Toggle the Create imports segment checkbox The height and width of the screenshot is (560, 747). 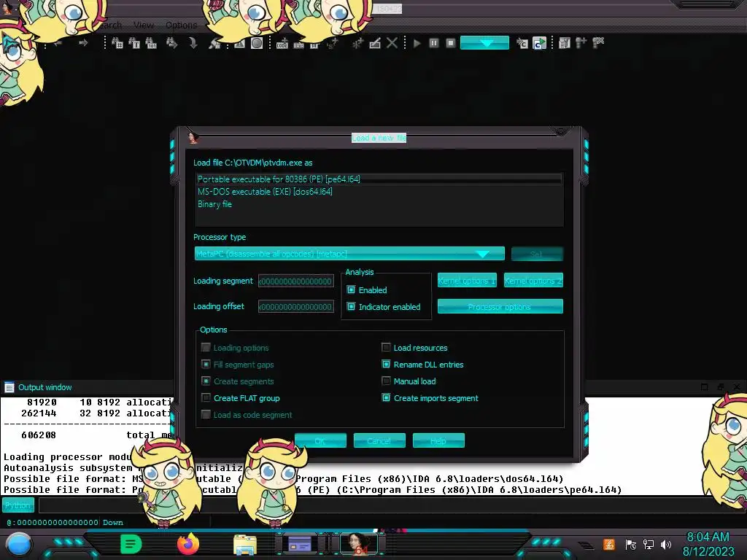tap(386, 397)
